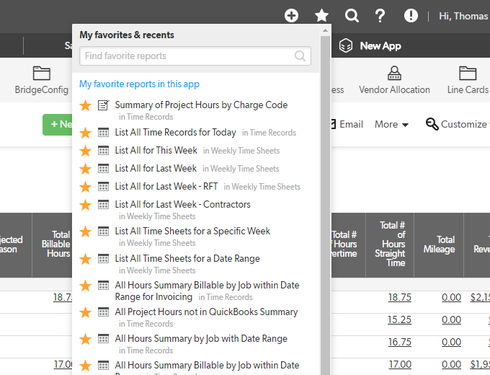Toggle star for Time Sheets for a Specific Week
Screen dimensions: 490x375
click(85, 232)
